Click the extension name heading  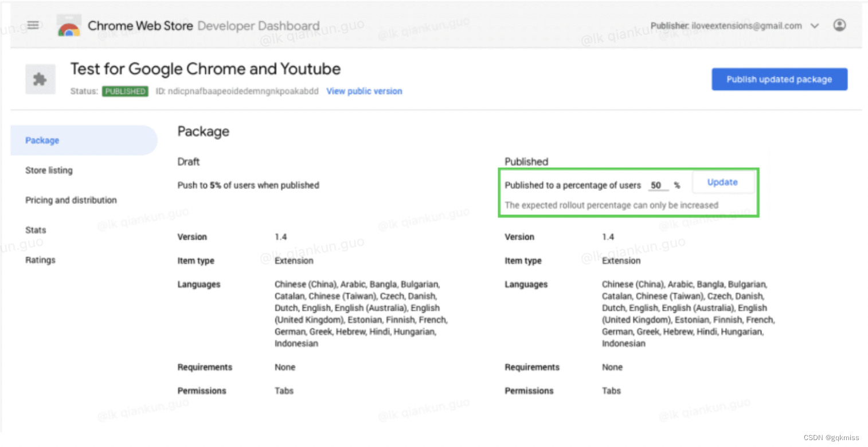(205, 69)
